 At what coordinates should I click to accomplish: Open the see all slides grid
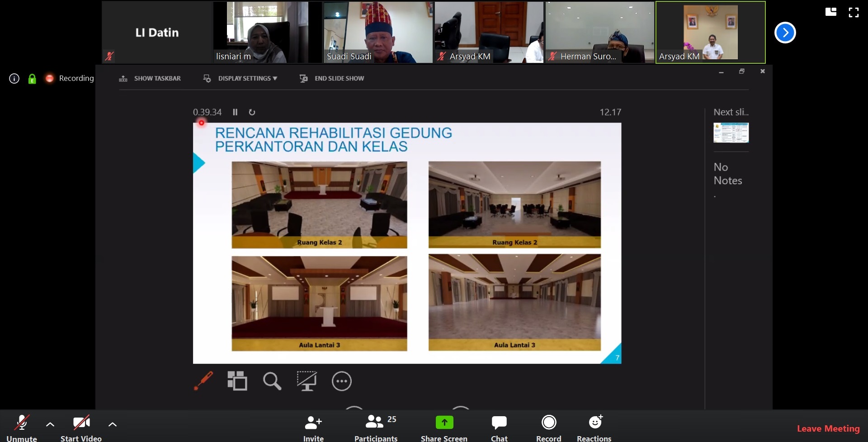coord(237,381)
